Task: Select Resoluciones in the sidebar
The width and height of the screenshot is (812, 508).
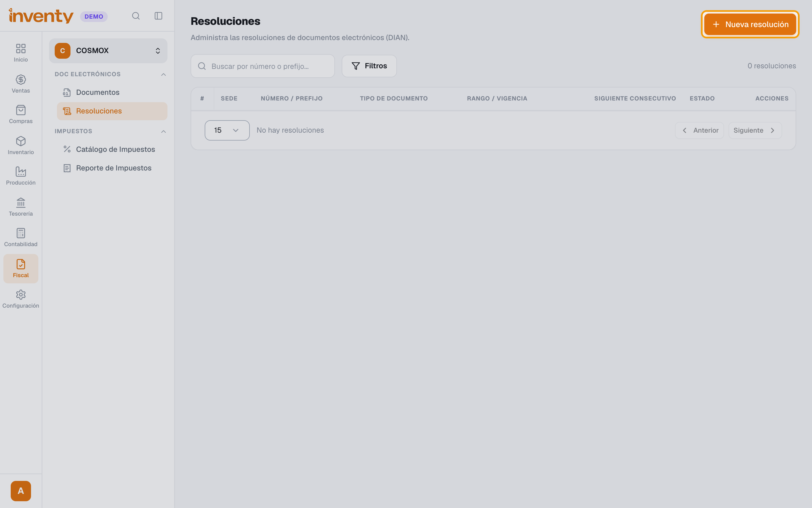Action: pos(112,111)
